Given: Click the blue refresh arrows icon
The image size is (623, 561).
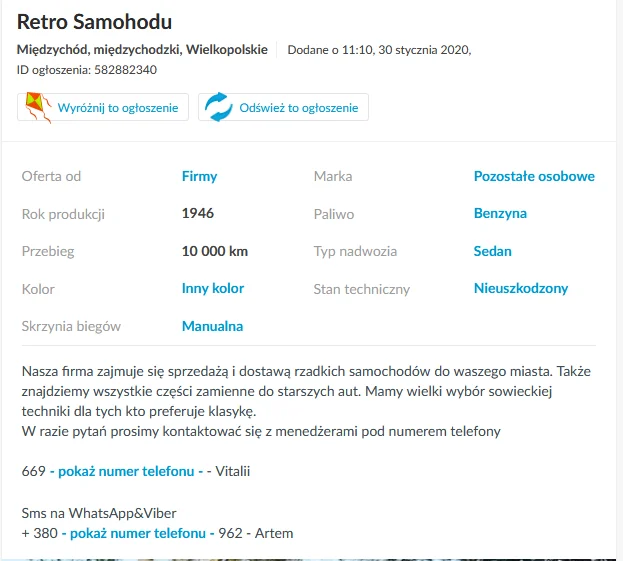Looking at the screenshot, I should tap(218, 107).
